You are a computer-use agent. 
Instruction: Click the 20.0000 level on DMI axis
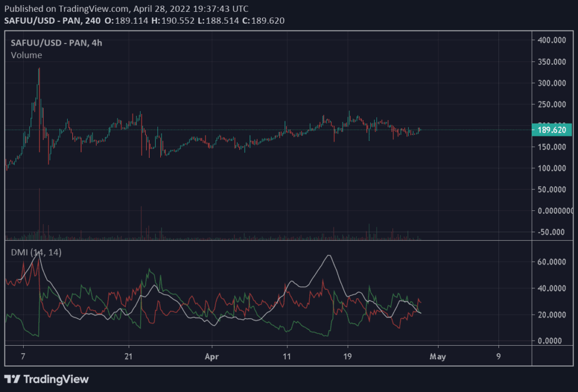click(552, 314)
